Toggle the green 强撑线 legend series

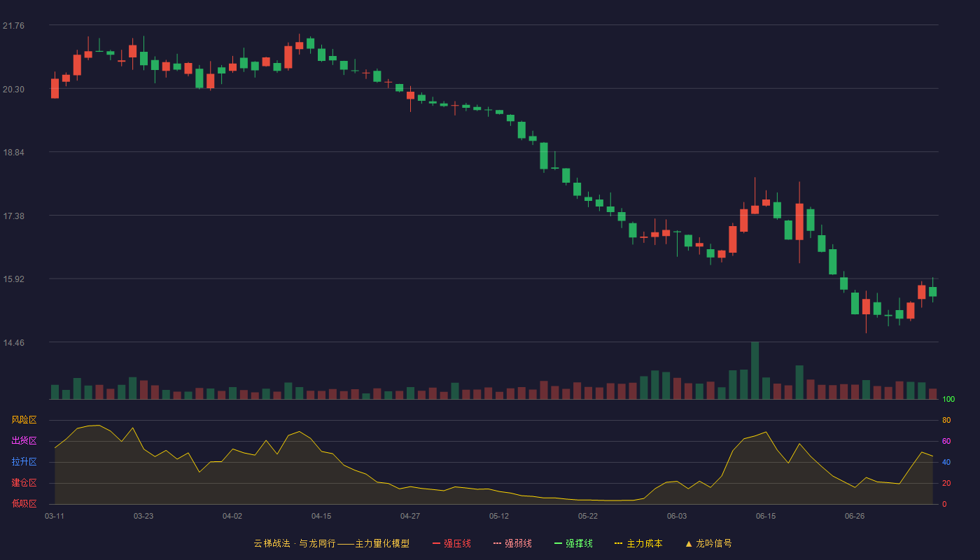(x=573, y=543)
